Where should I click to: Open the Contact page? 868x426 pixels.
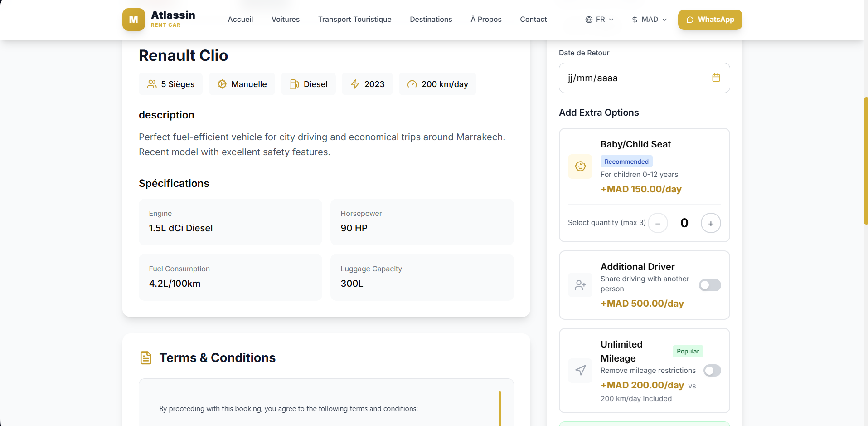click(533, 20)
